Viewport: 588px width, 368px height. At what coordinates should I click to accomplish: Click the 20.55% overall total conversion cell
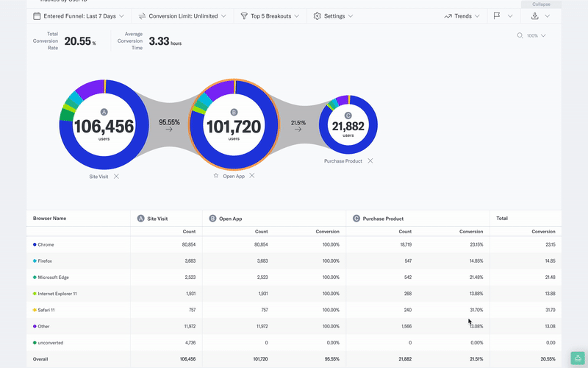[548, 359]
